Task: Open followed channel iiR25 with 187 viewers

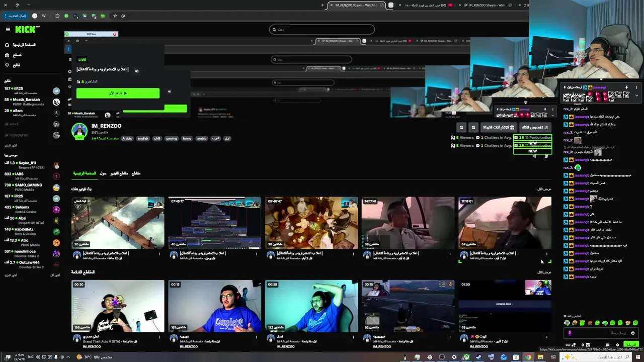Action: 31,90
